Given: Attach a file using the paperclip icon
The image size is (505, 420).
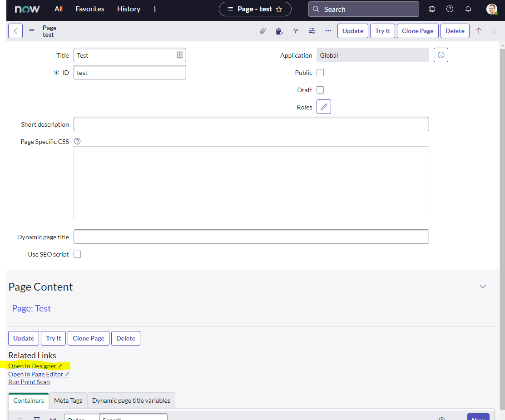Looking at the screenshot, I should click(x=262, y=31).
